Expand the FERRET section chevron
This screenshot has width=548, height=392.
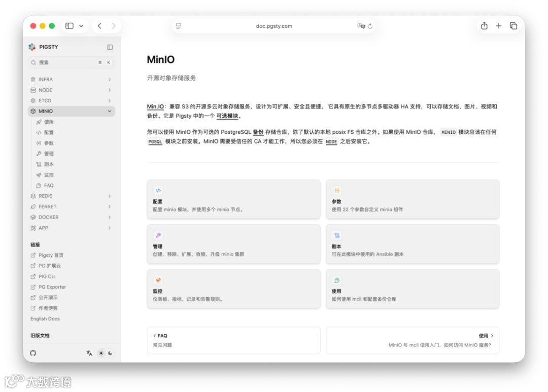110,206
